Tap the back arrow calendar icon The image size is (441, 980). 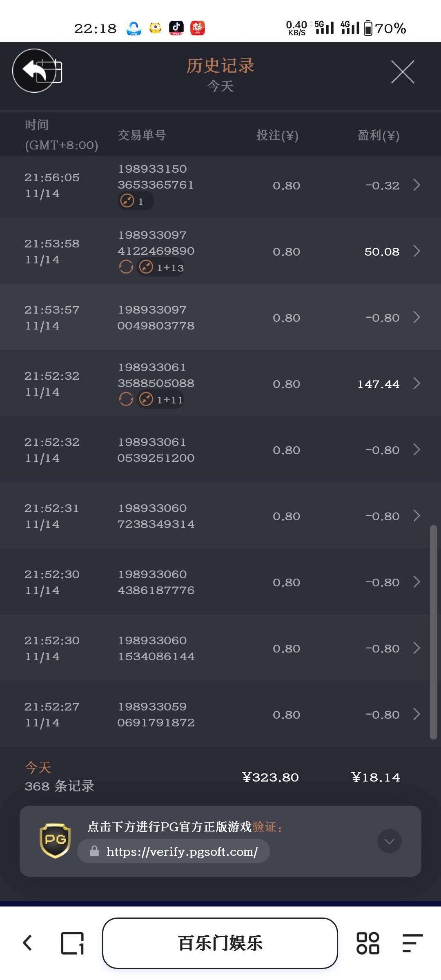[x=37, y=71]
